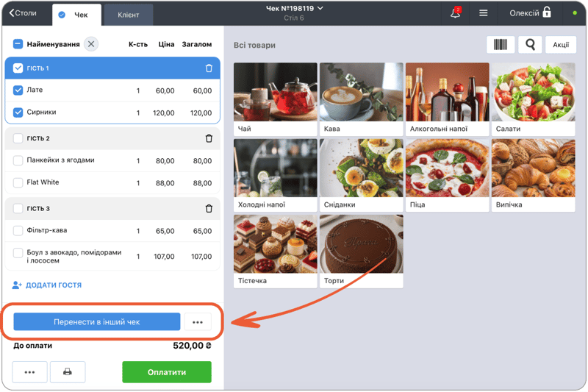Delete Гість 3 with trash icon
Image resolution: width=588 pixels, height=392 pixels.
209,209
